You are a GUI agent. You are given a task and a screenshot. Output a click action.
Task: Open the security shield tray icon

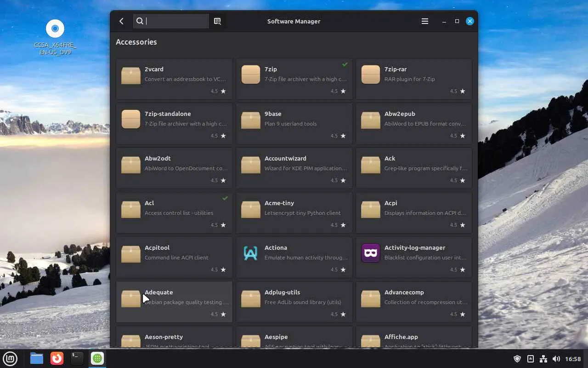pyautogui.click(x=517, y=359)
